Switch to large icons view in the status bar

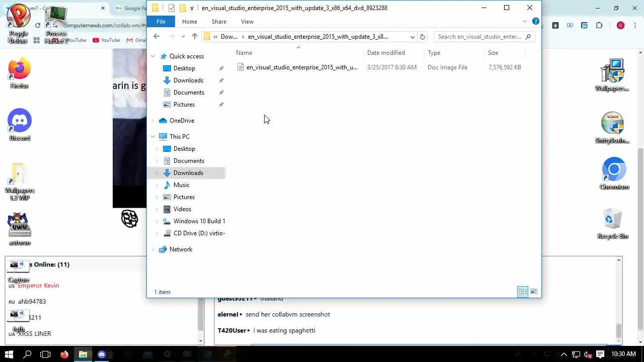coord(534,292)
